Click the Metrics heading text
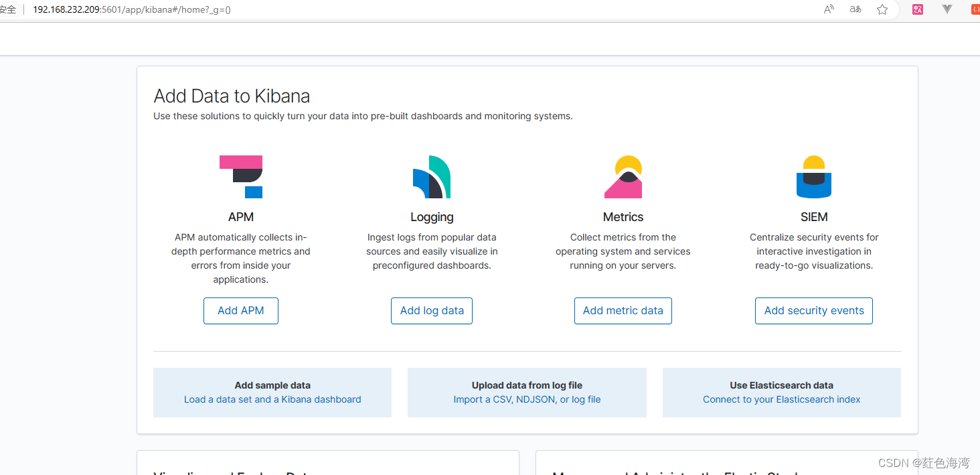This screenshot has height=475, width=980. (623, 217)
